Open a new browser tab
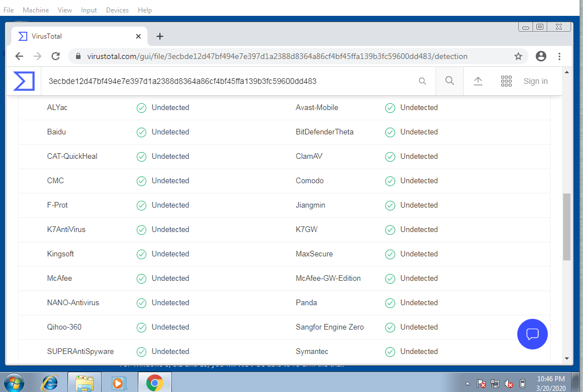 [x=160, y=36]
